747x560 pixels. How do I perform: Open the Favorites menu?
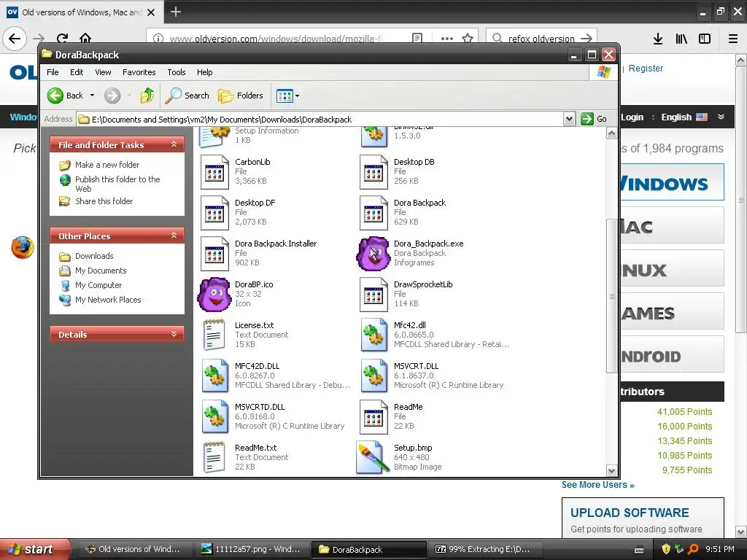click(x=139, y=72)
